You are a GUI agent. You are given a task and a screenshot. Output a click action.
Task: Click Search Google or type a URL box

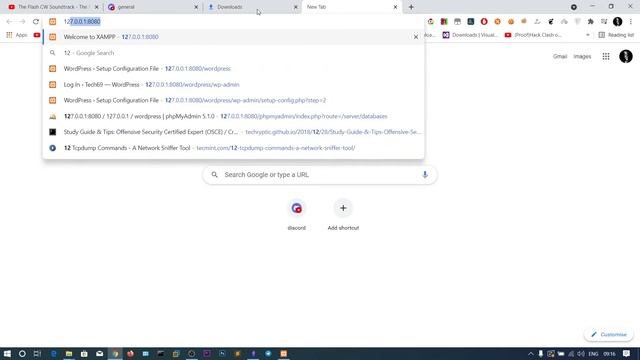pyautogui.click(x=320, y=175)
